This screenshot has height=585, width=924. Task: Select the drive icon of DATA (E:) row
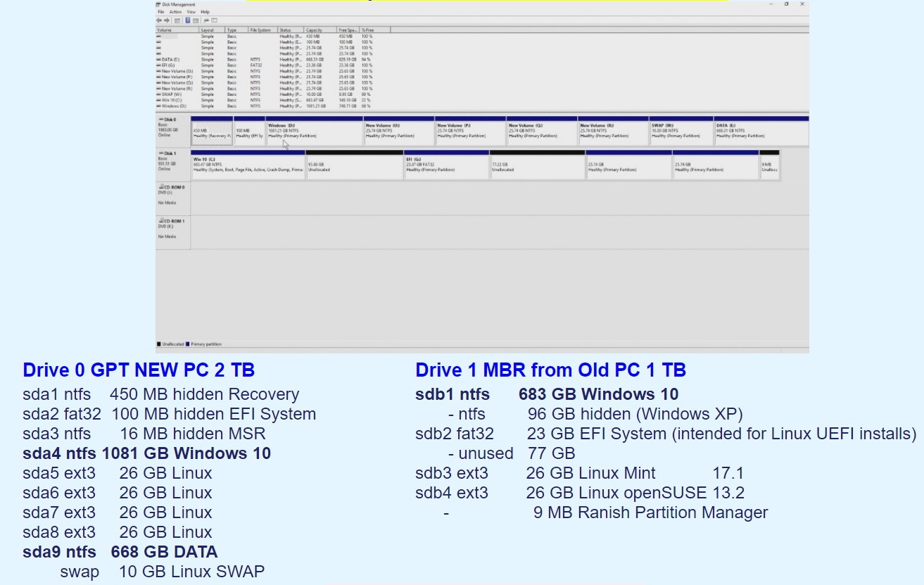[158, 60]
